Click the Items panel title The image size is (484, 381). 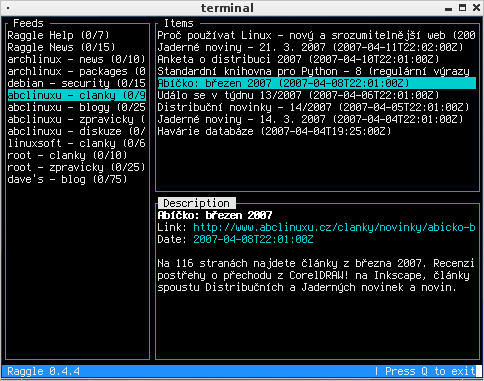tap(179, 23)
